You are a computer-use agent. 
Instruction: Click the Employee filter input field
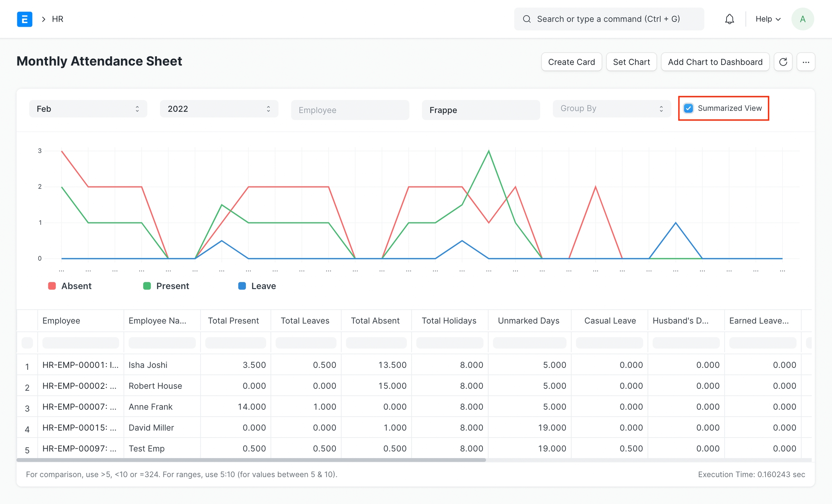350,110
